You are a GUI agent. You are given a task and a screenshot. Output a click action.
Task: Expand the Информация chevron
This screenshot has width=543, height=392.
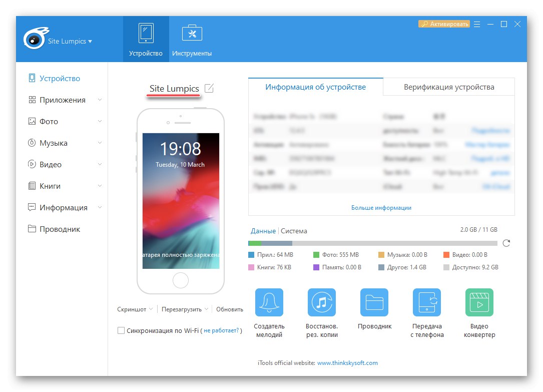(100, 207)
